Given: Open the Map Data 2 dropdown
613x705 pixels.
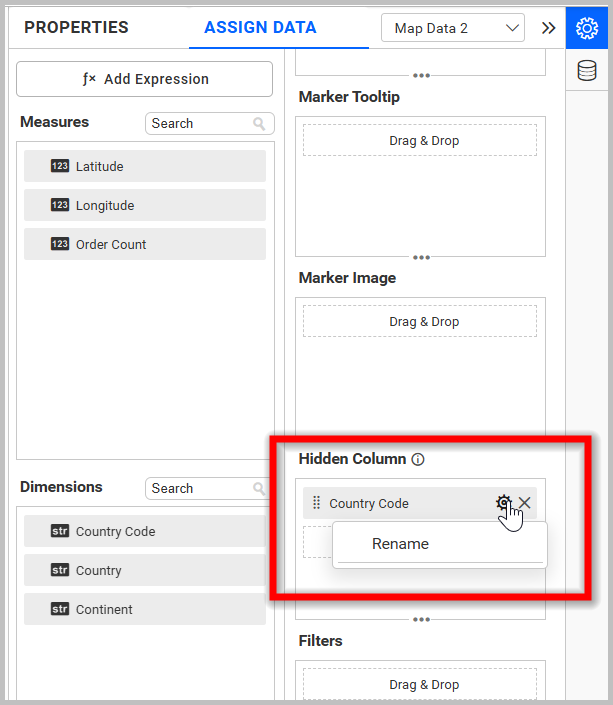Looking at the screenshot, I should (x=453, y=28).
